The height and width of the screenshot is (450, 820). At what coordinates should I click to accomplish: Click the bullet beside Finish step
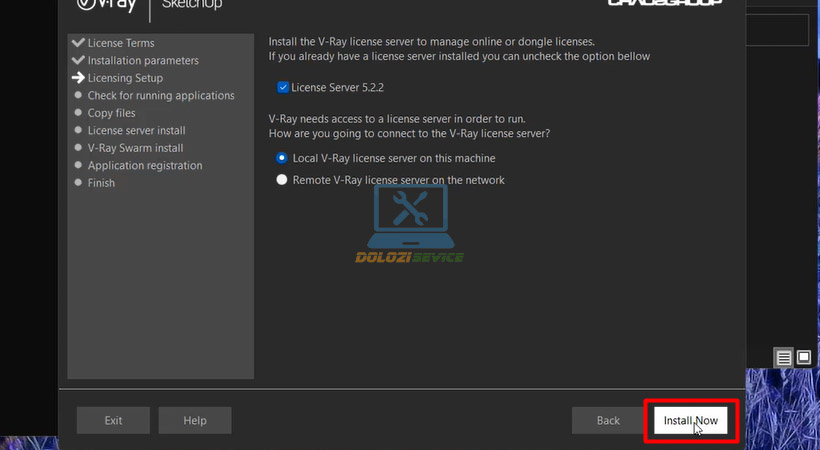point(78,183)
